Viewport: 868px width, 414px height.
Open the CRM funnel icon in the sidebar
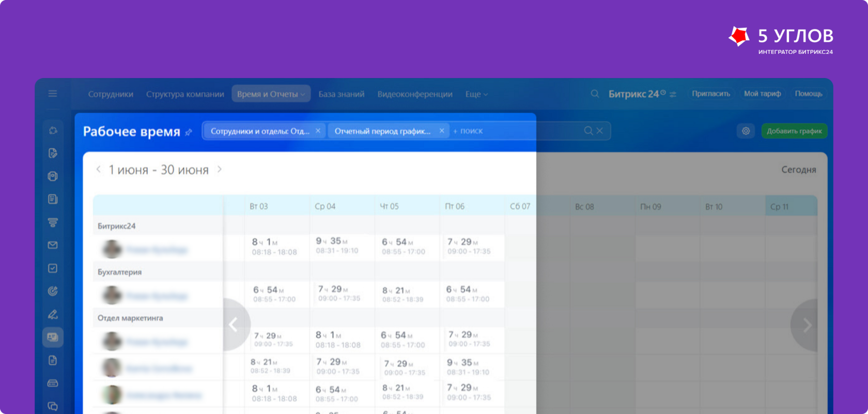click(x=53, y=222)
